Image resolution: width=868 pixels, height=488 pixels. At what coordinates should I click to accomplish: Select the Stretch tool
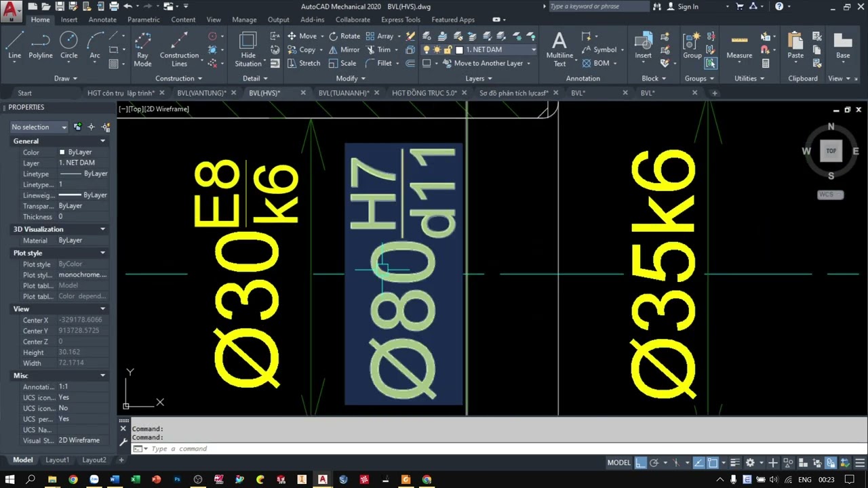tap(303, 63)
